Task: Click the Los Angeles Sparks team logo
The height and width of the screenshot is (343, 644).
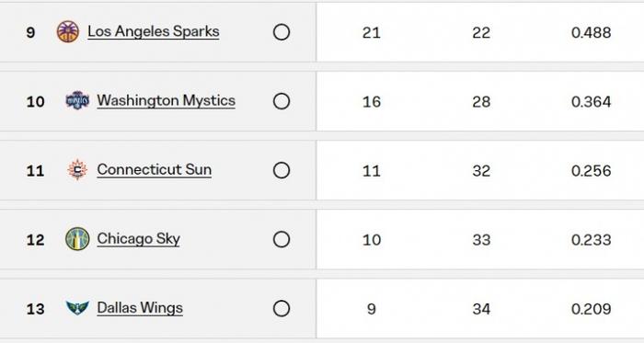Action: (68, 31)
